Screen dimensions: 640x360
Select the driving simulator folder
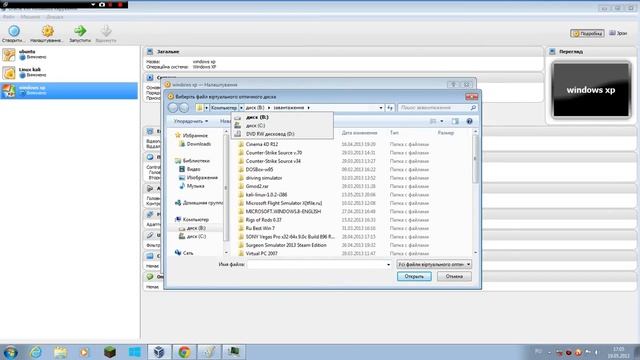[x=264, y=178]
